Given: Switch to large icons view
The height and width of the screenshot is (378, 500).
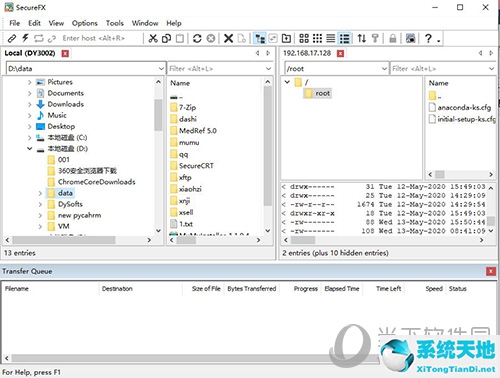Looking at the screenshot, I should click(304, 38).
